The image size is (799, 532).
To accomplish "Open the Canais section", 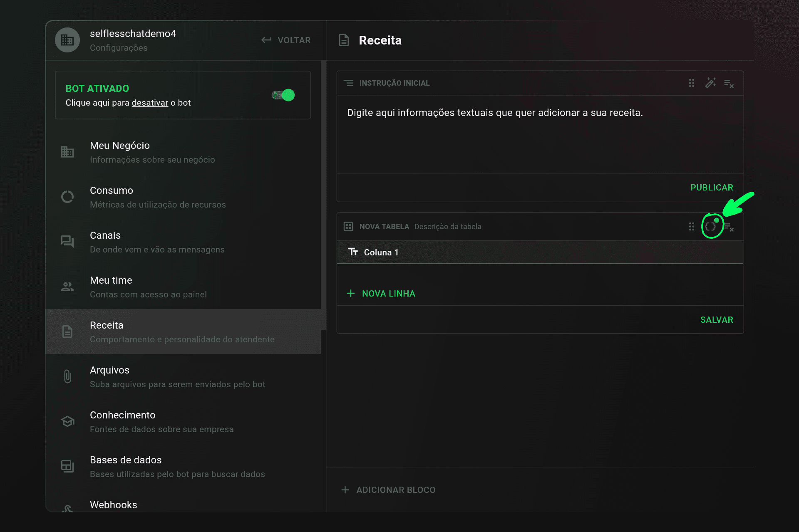I will [x=183, y=242].
